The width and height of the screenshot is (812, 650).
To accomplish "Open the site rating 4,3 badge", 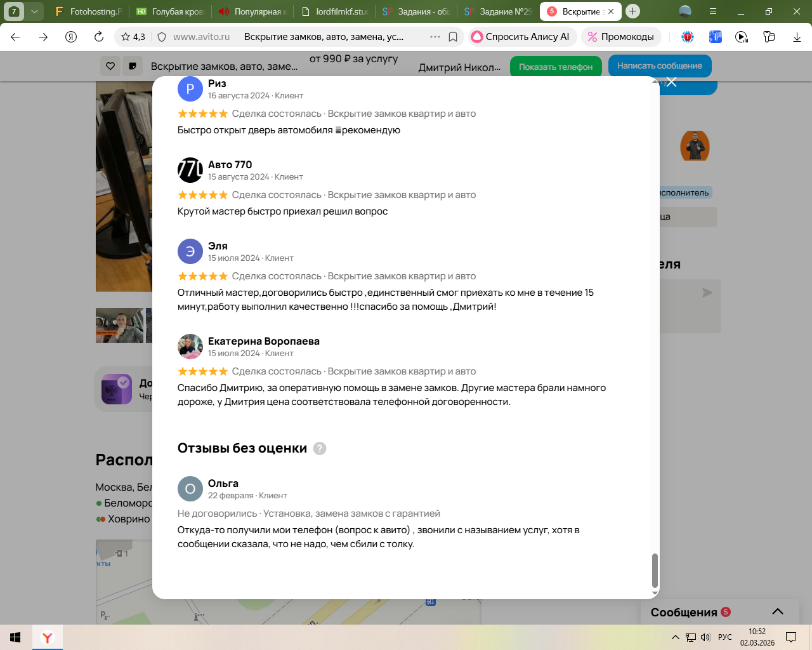I will click(x=133, y=37).
